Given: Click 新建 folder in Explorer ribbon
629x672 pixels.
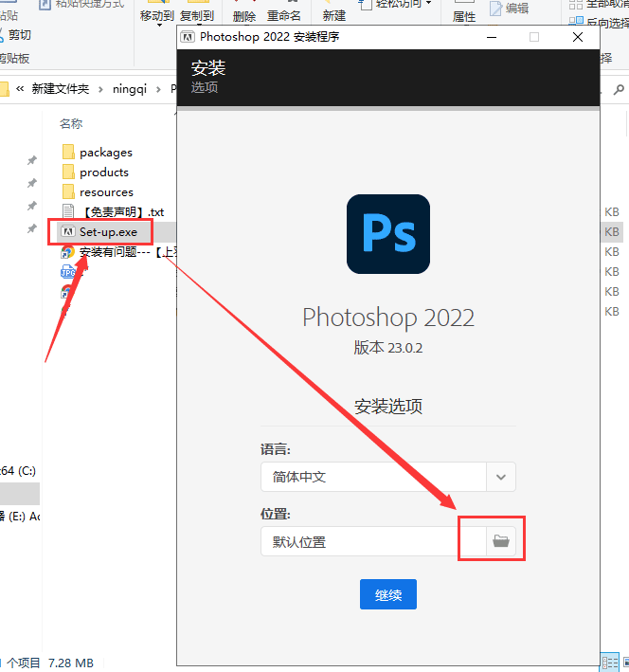Looking at the screenshot, I should (334, 16).
